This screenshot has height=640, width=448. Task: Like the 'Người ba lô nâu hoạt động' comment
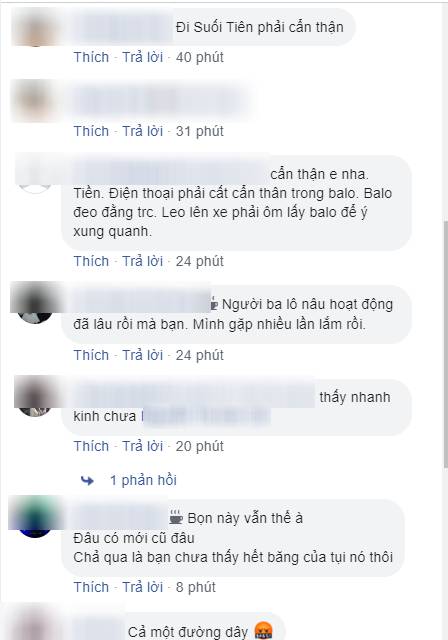tap(91, 355)
